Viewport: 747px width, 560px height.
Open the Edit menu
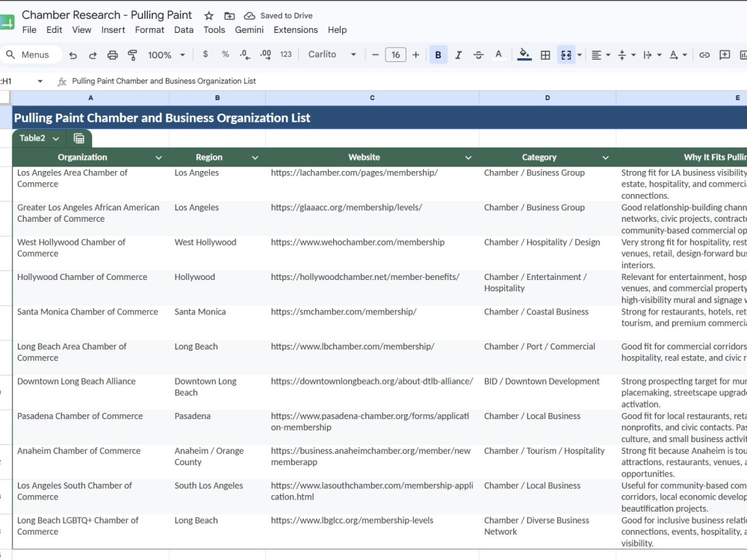(54, 30)
